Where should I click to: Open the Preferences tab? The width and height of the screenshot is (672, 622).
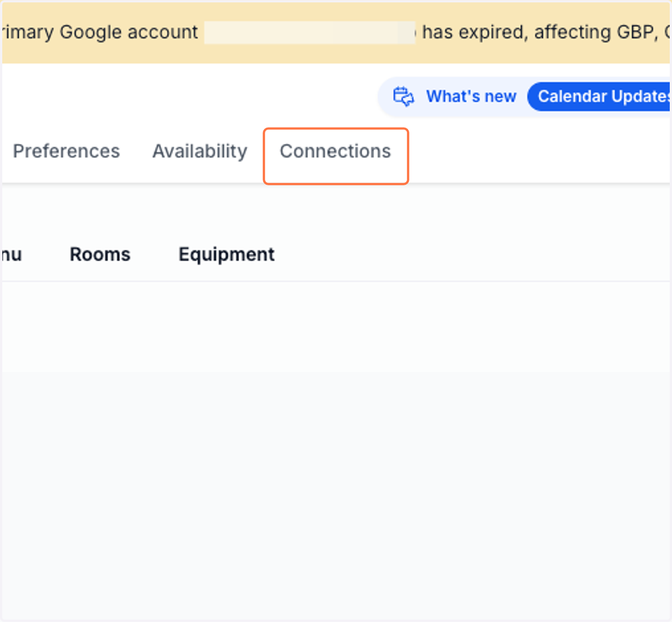pos(66,151)
